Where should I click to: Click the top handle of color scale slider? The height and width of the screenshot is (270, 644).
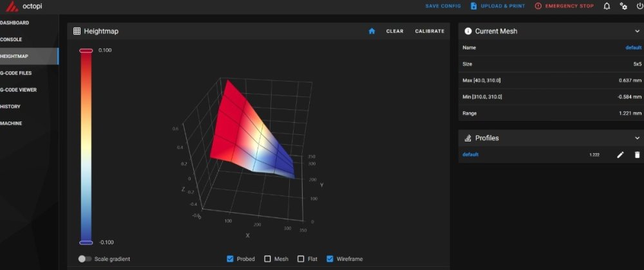coord(86,50)
